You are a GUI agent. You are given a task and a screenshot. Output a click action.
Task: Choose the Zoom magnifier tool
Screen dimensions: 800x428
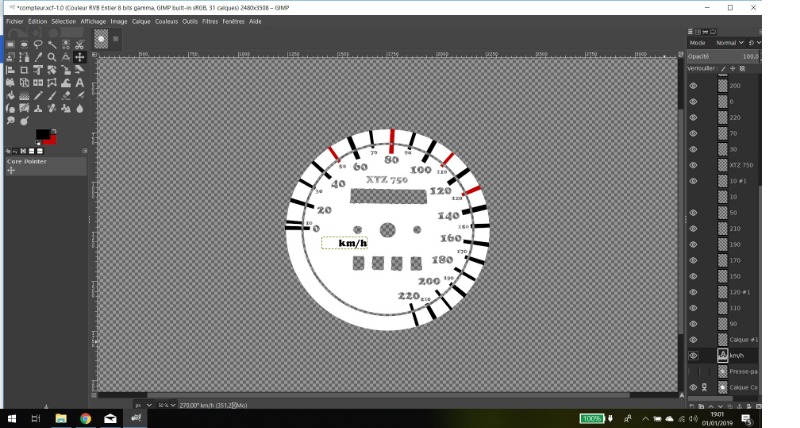pyautogui.click(x=52, y=57)
